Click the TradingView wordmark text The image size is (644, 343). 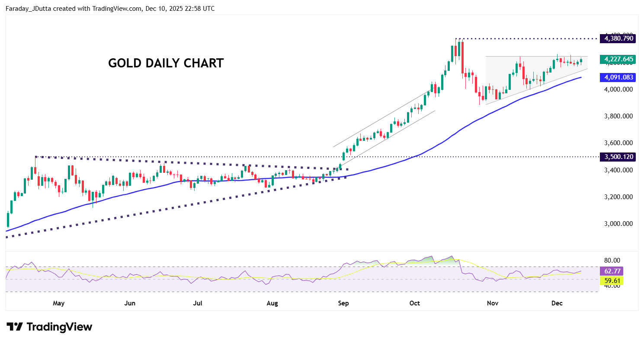click(59, 327)
